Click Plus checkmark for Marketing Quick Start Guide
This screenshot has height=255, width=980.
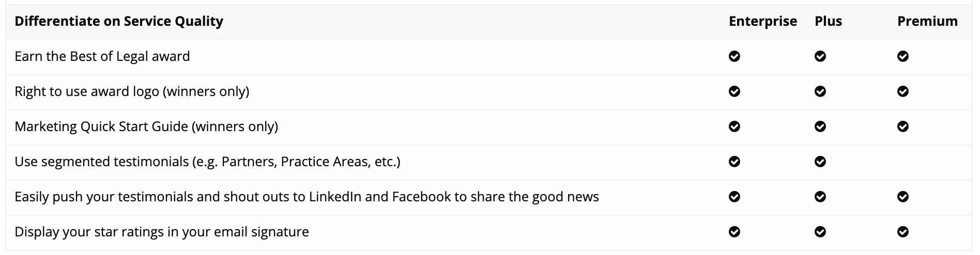820,126
